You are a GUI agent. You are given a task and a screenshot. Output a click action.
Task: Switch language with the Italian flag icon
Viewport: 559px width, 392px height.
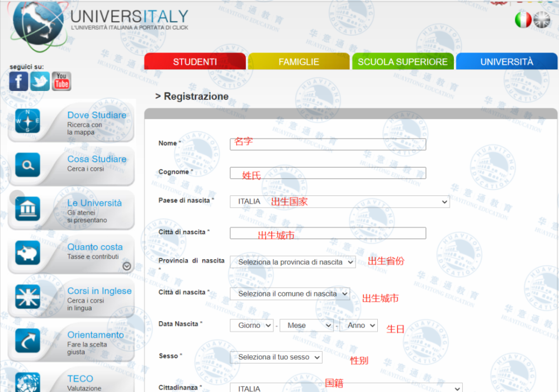tap(523, 20)
